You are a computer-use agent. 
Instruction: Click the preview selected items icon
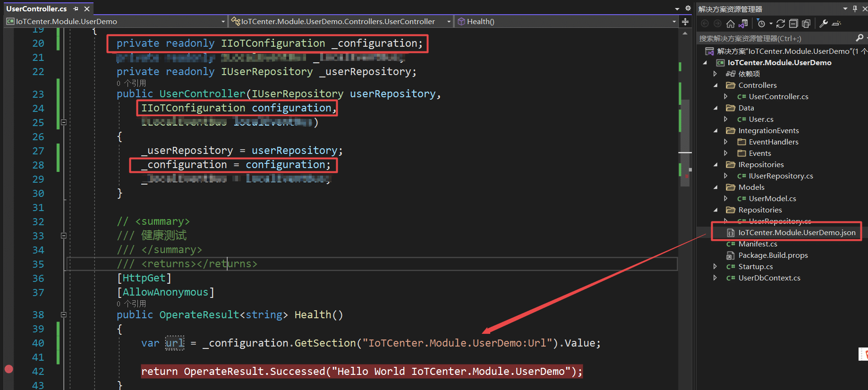(836, 24)
